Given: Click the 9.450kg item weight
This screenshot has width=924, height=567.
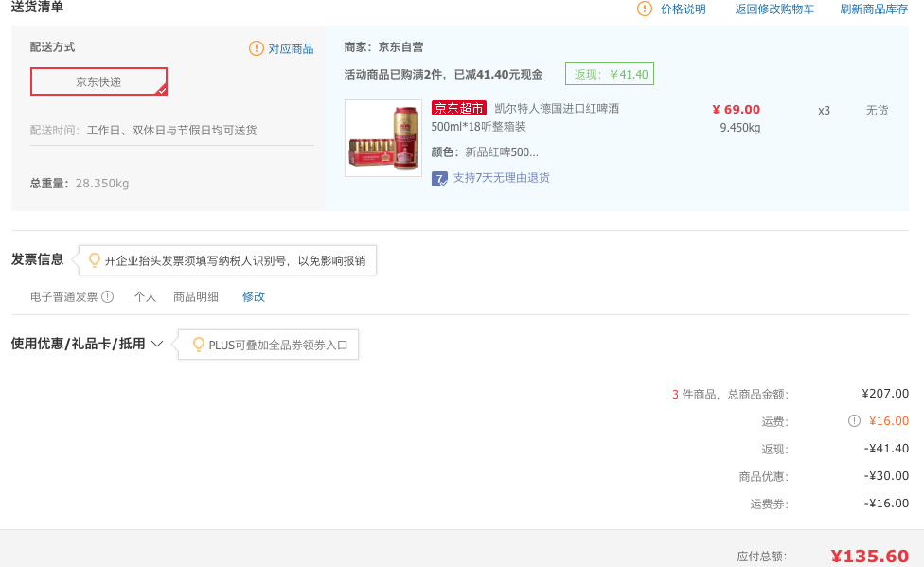Looking at the screenshot, I should coord(740,127).
